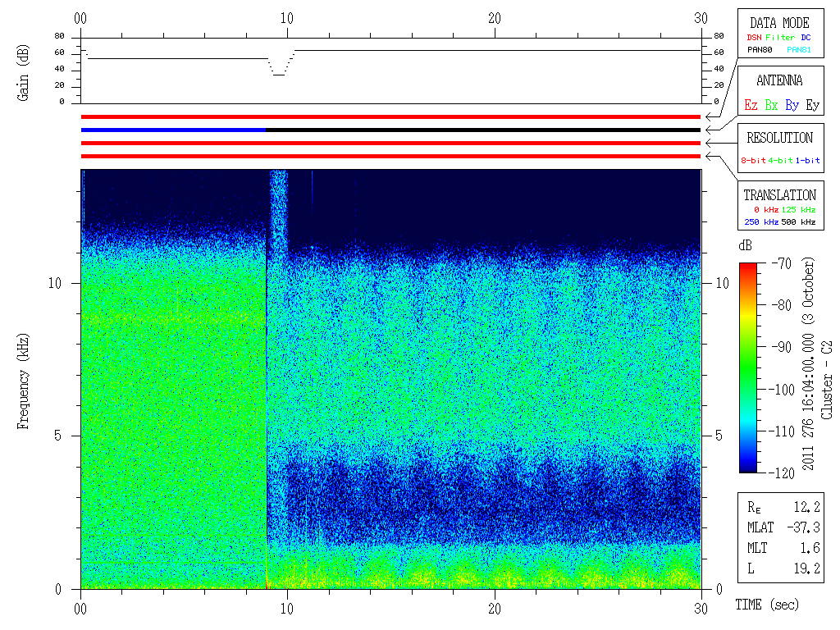Click the Gain (dB) axis label
The image size is (840, 630).
pos(22,73)
